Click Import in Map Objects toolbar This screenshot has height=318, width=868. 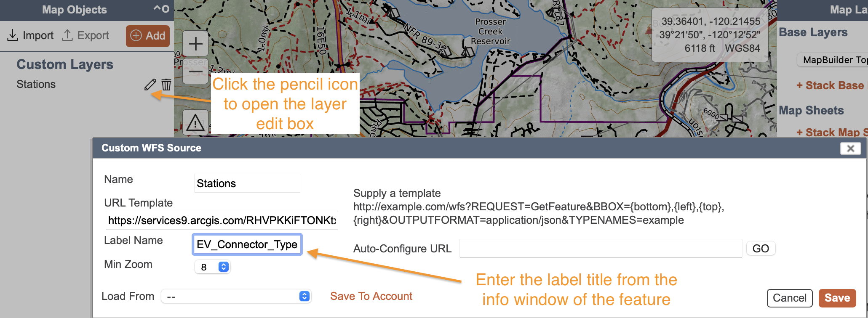tap(31, 36)
